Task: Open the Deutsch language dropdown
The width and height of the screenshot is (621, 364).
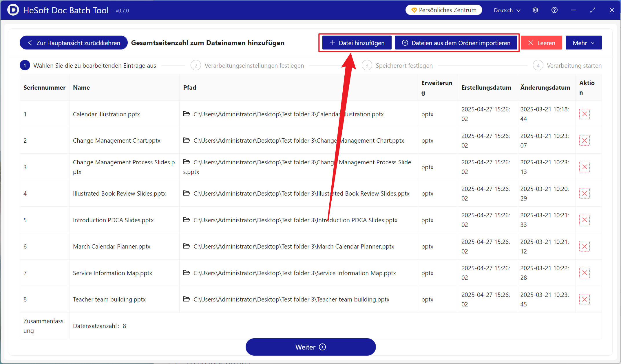Action: 507,10
